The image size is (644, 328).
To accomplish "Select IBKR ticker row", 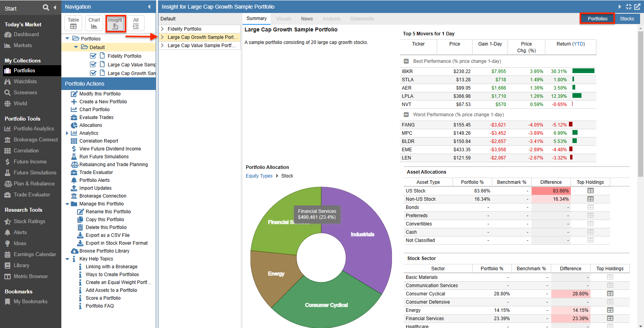I will tap(498, 71).
